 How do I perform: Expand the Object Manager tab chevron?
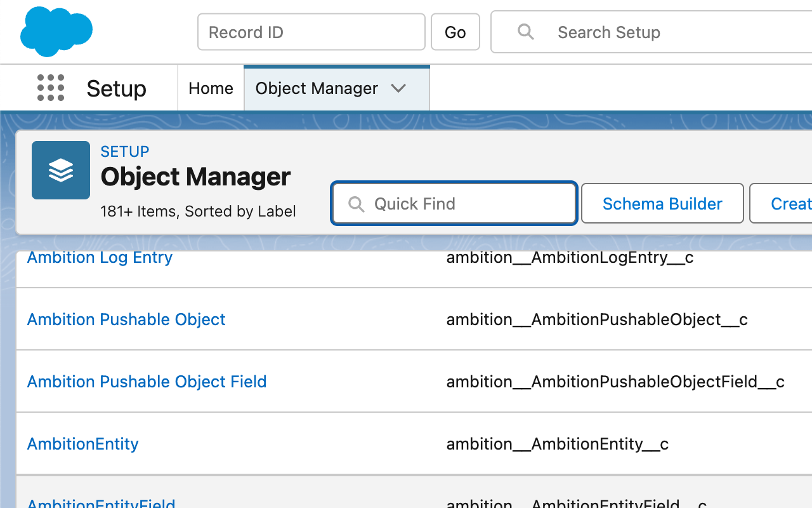pos(398,88)
